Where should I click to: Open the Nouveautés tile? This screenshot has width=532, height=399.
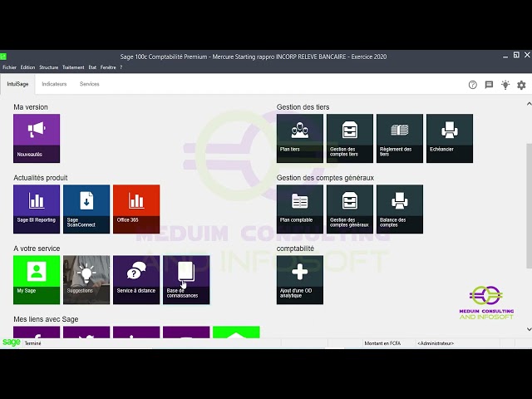point(37,139)
